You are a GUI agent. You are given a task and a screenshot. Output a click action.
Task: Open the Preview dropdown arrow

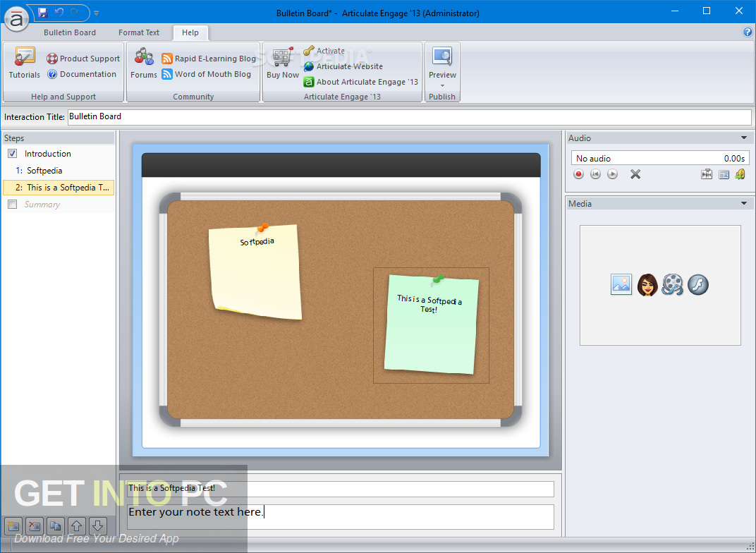coord(442,85)
